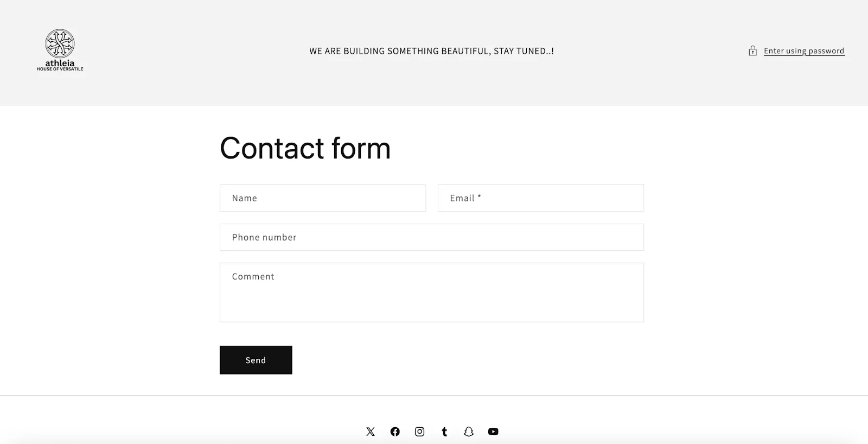868x444 pixels.
Task: Open the Enter using password link
Action: pos(804,50)
